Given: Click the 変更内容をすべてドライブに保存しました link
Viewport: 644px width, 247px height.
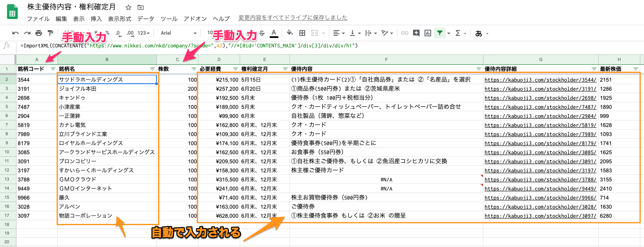Looking at the screenshot, I should [293, 18].
